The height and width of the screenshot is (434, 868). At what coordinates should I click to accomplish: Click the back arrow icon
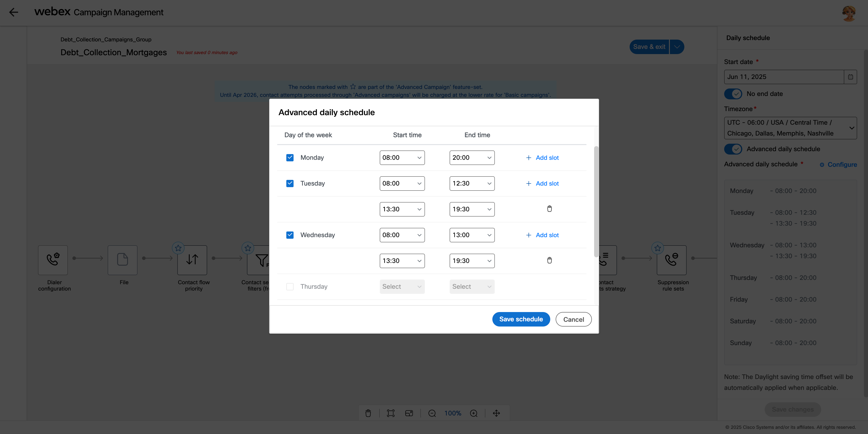(x=14, y=12)
